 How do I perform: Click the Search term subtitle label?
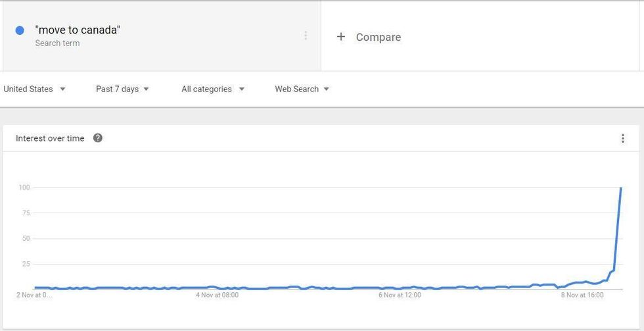[x=58, y=43]
